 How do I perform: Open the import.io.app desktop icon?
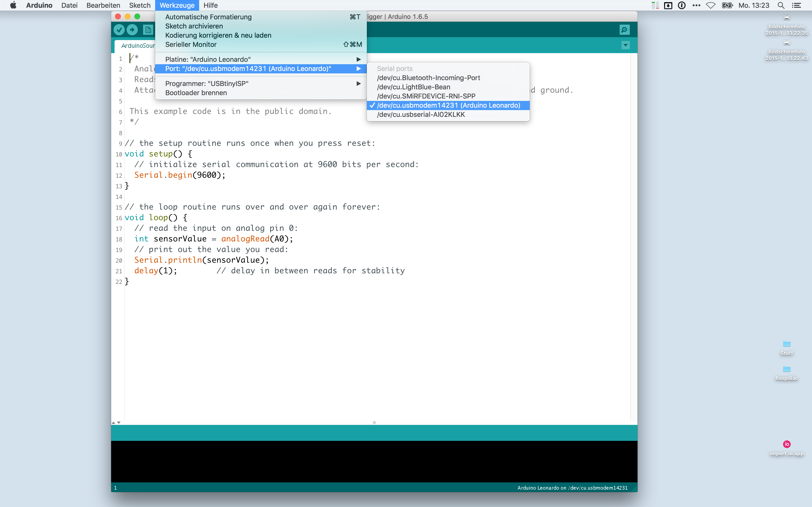coord(786,444)
